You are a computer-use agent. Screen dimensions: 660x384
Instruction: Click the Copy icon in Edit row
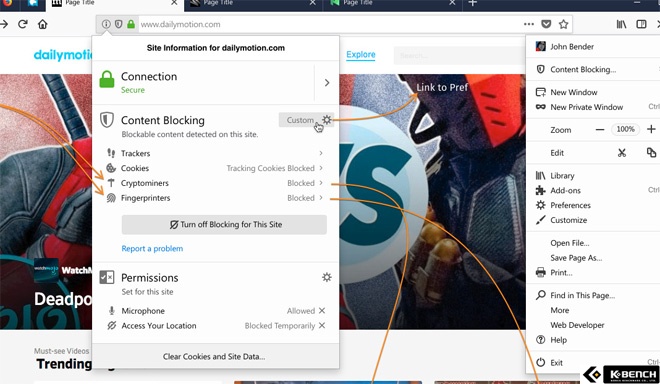click(x=651, y=152)
